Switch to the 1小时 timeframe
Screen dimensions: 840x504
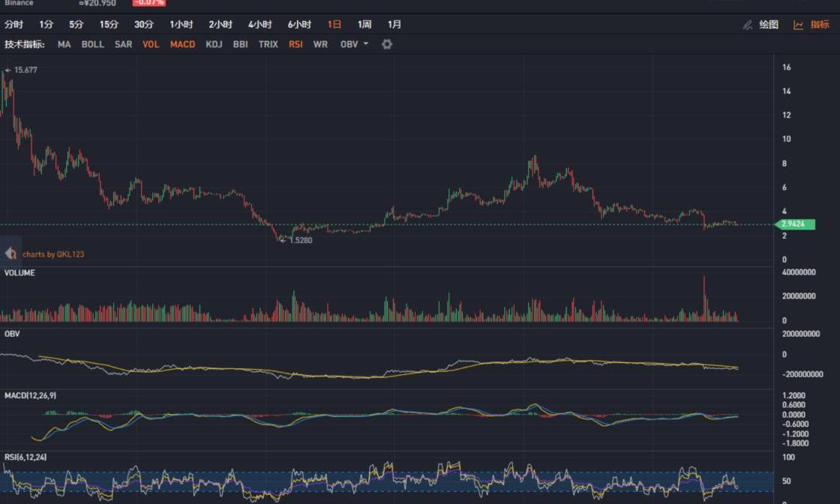(x=181, y=25)
